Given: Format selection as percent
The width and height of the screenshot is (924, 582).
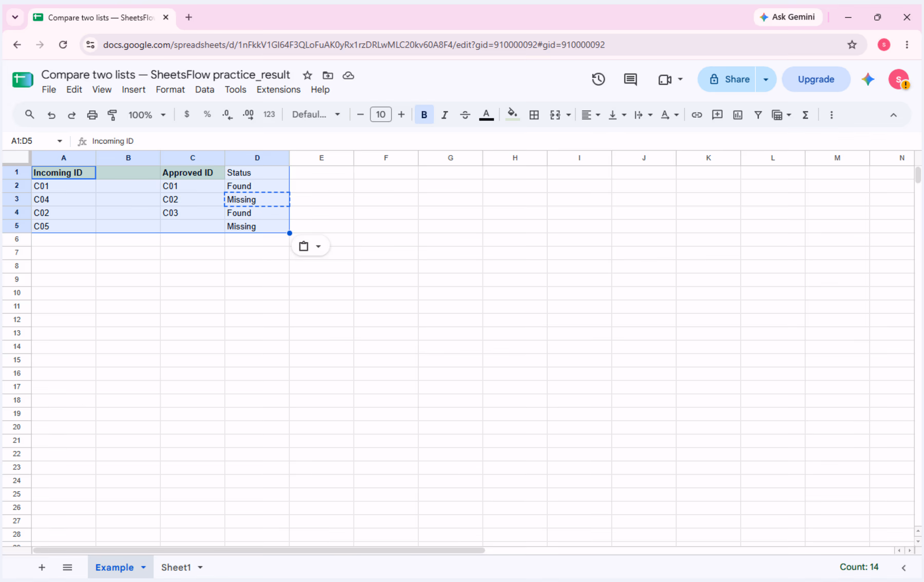Looking at the screenshot, I should point(207,115).
